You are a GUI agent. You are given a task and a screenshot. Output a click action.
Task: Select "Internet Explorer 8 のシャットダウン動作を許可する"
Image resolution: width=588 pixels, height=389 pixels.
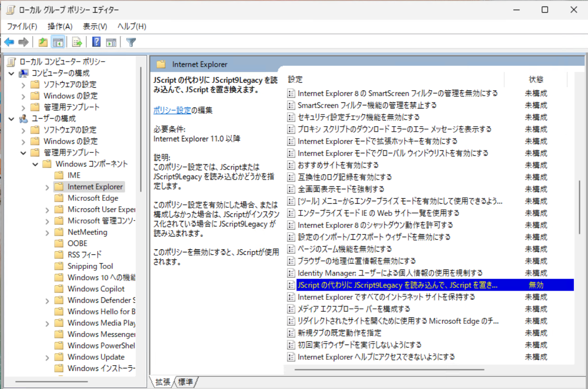(x=375, y=225)
